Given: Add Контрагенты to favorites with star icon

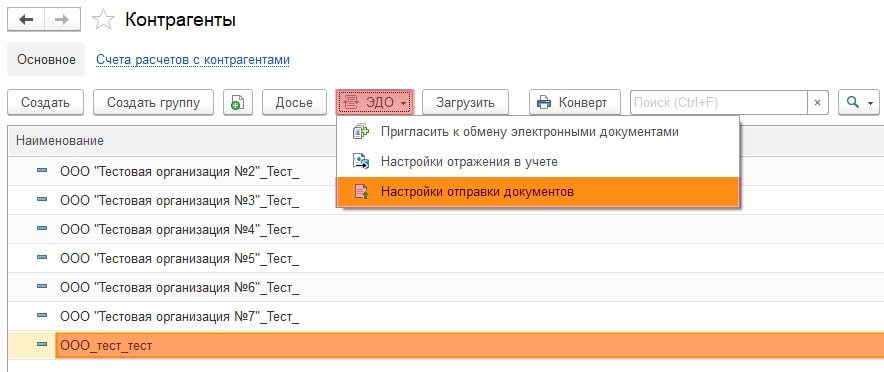Looking at the screenshot, I should 103,21.
